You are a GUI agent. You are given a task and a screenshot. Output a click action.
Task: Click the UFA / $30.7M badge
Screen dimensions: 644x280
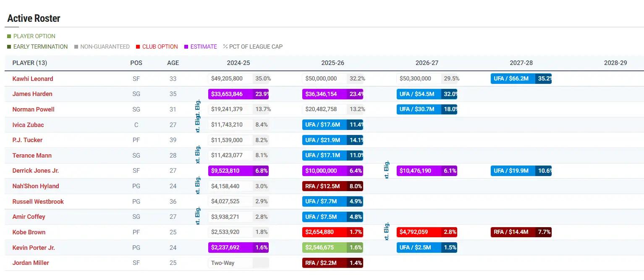point(427,109)
